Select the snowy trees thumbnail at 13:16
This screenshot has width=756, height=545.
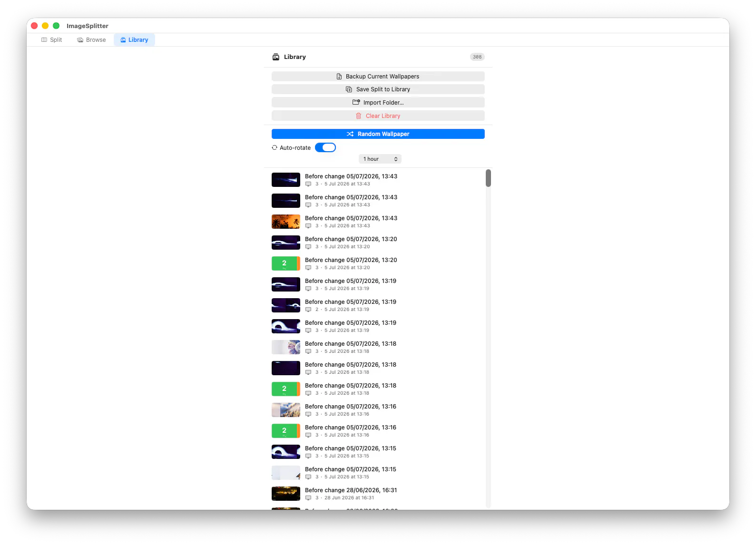(286, 410)
